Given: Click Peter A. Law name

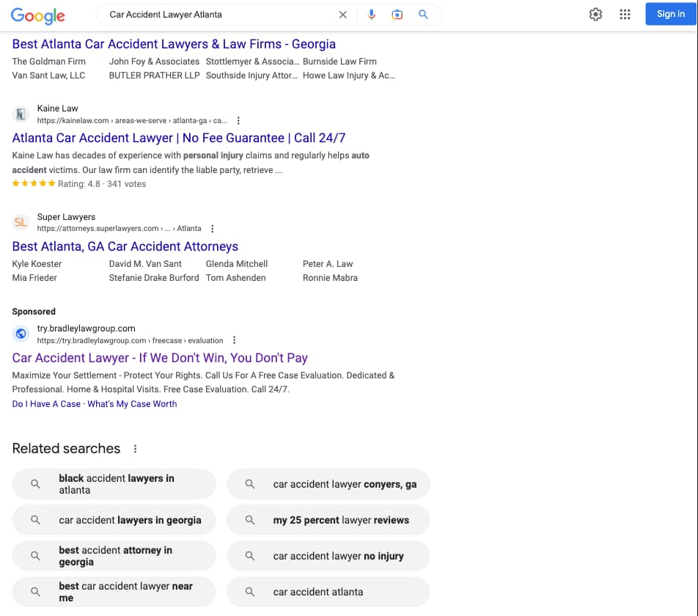Looking at the screenshot, I should 328,264.
